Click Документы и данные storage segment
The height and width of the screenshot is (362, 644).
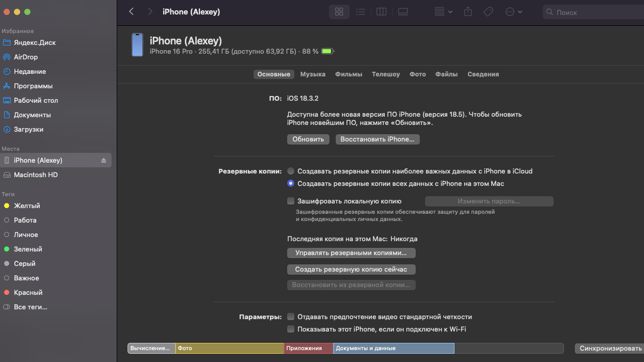coord(394,348)
